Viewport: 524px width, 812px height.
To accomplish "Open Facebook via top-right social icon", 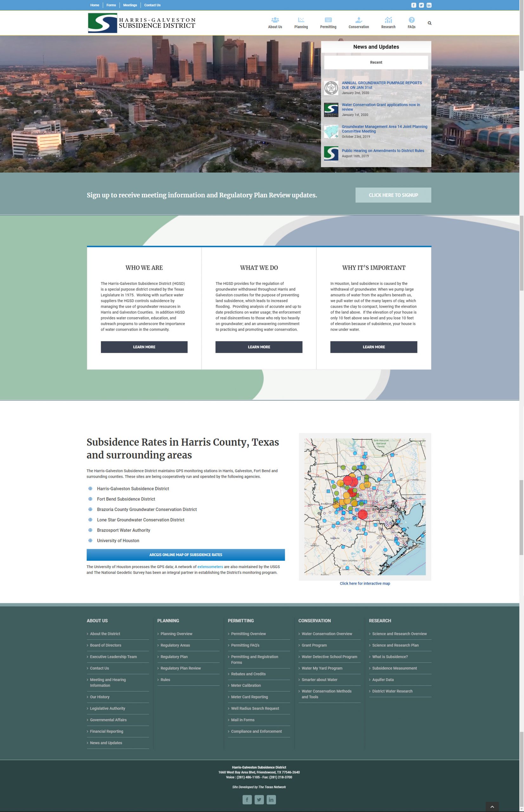I will click(413, 5).
